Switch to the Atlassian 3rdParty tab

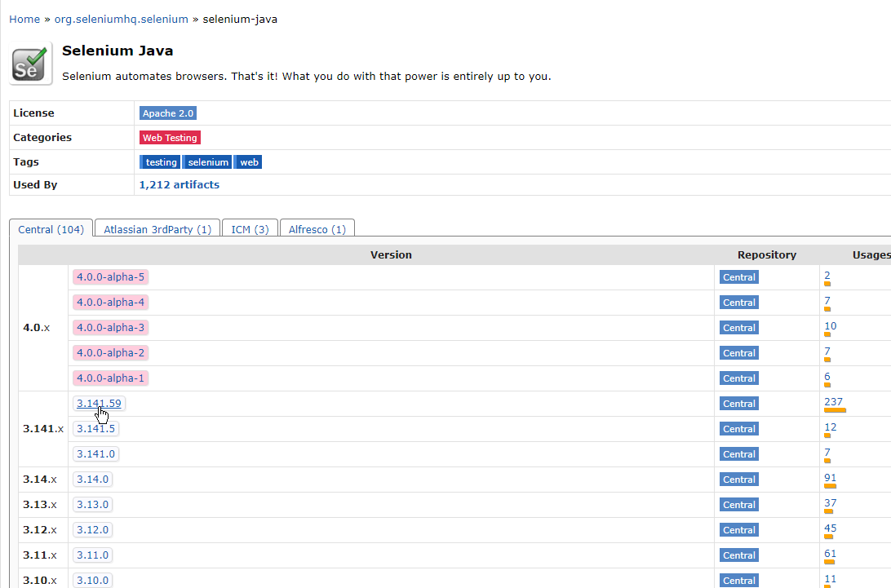[157, 229]
